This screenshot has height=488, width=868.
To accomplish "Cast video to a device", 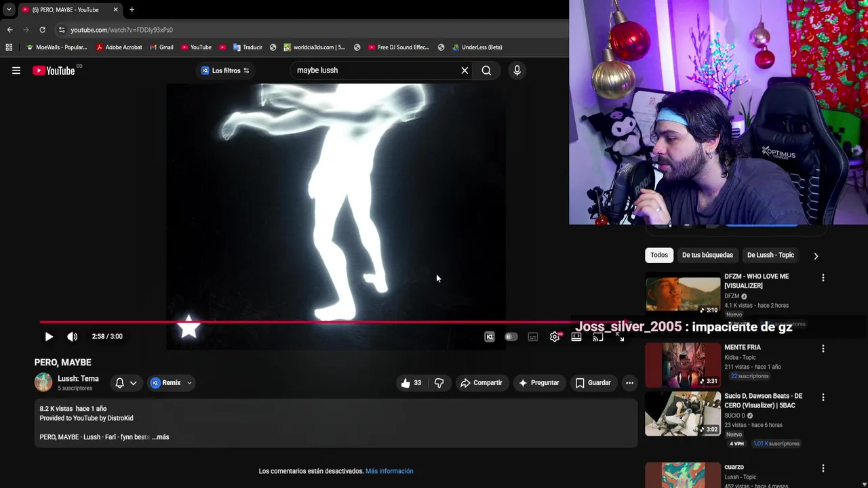I will (x=598, y=337).
